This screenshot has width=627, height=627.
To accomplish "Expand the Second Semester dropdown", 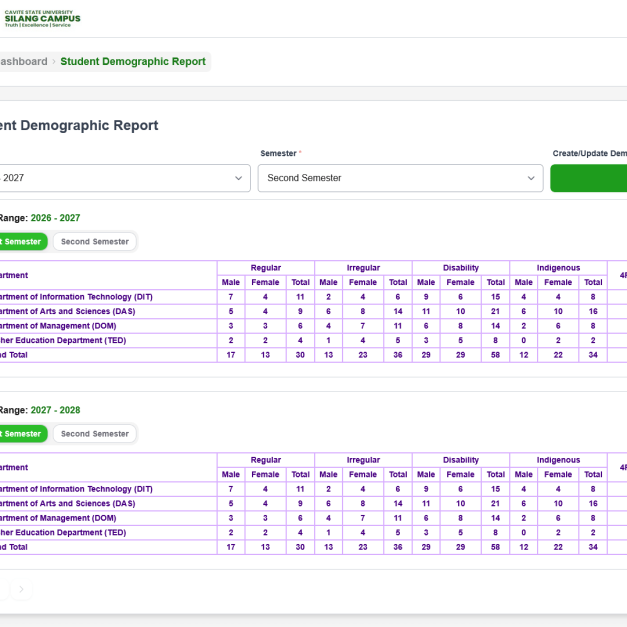I will click(x=400, y=178).
